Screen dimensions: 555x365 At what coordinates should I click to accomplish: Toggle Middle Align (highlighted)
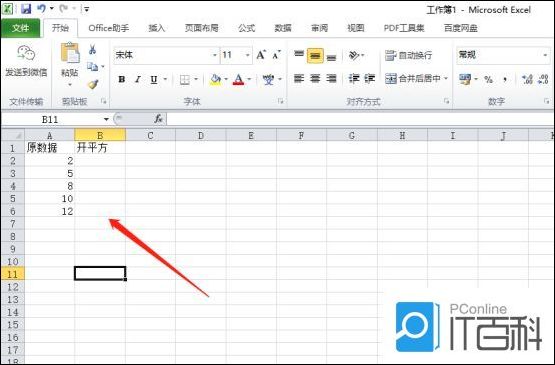pyautogui.click(x=315, y=56)
